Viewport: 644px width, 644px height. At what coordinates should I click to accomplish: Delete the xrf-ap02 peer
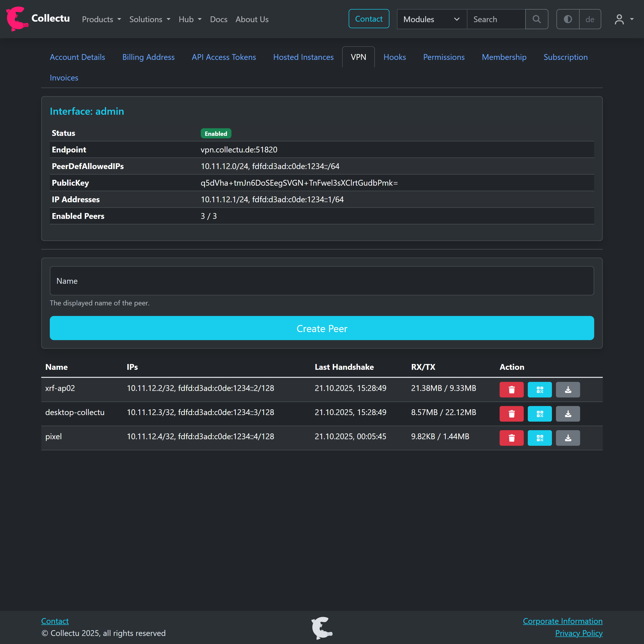[511, 390]
